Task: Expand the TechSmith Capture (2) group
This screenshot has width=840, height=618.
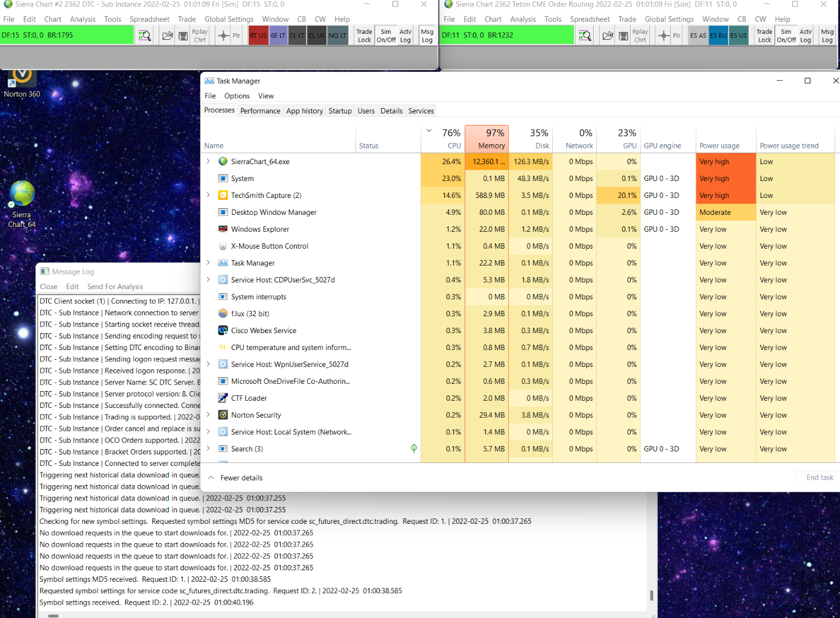Action: (208, 195)
